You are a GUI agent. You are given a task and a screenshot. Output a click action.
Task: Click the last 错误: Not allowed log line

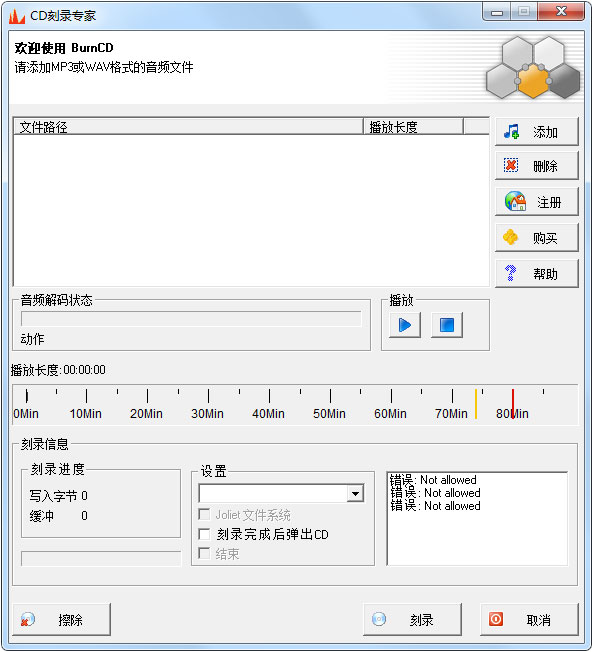[435, 506]
